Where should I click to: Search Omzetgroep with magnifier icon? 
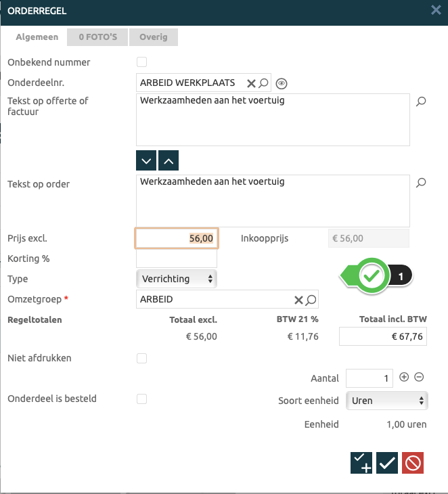(311, 300)
